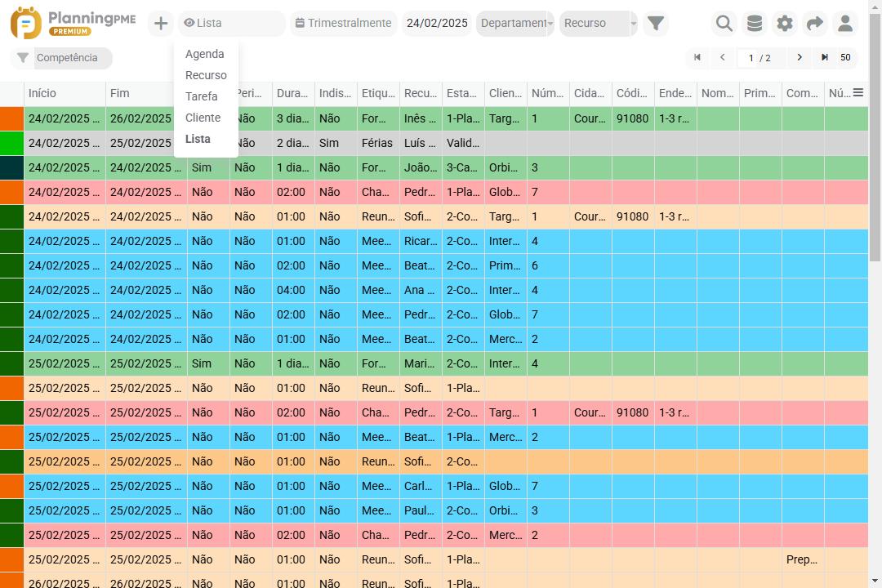Click the Prep... comment cell
Image resolution: width=882 pixels, height=588 pixels.
(803, 559)
